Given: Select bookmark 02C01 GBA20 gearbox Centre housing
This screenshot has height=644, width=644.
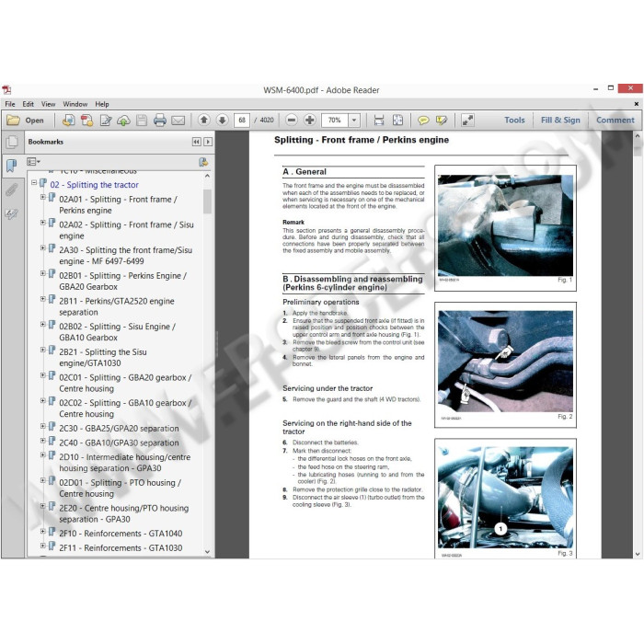Looking at the screenshot, I should point(125,383).
